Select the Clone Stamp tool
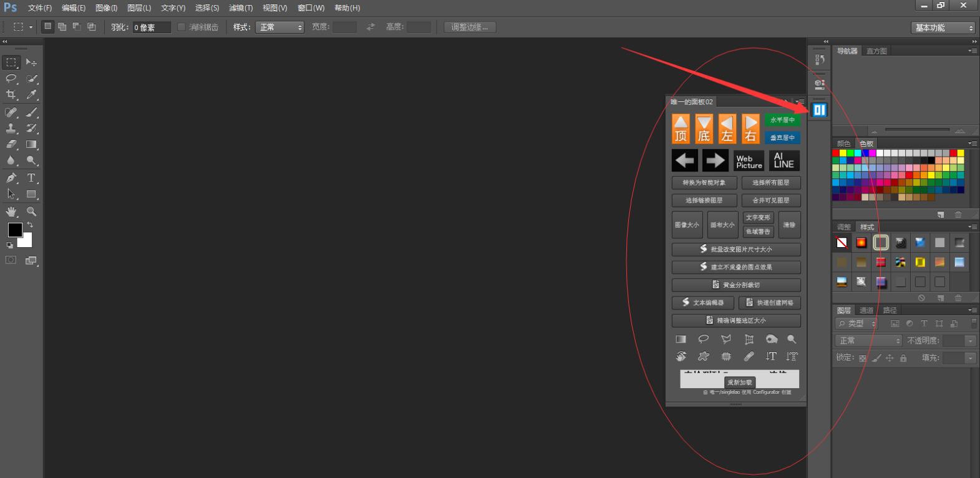The height and width of the screenshot is (478, 980). [11, 128]
